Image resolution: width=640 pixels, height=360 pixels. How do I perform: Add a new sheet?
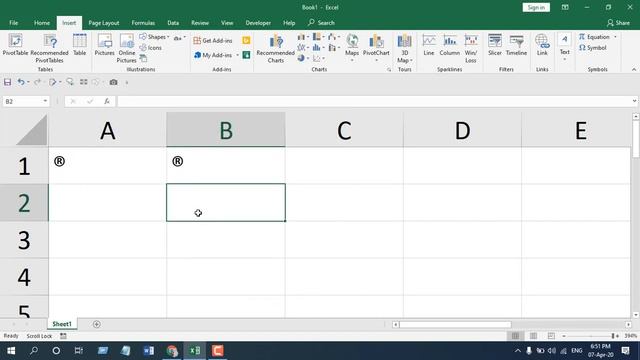(x=97, y=324)
